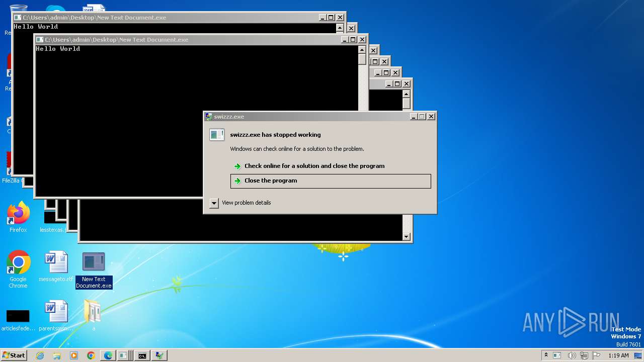Minimize the front New Text Document.exe console
The height and width of the screenshot is (362, 644).
click(345, 40)
